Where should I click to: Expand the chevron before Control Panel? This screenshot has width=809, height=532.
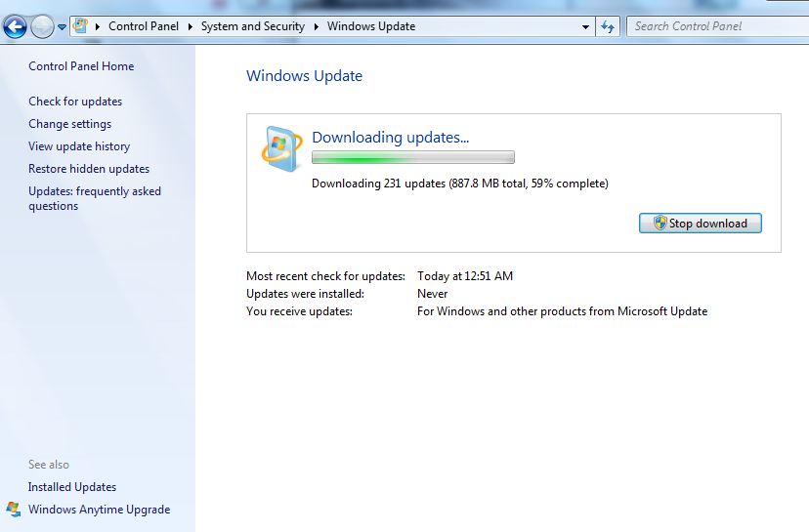97,26
